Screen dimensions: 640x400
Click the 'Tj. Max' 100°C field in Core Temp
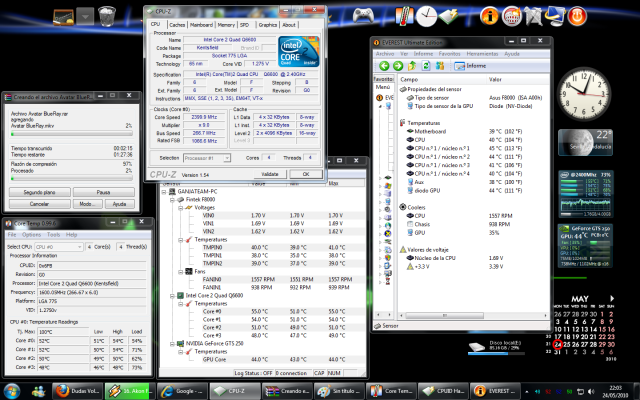tap(63, 331)
